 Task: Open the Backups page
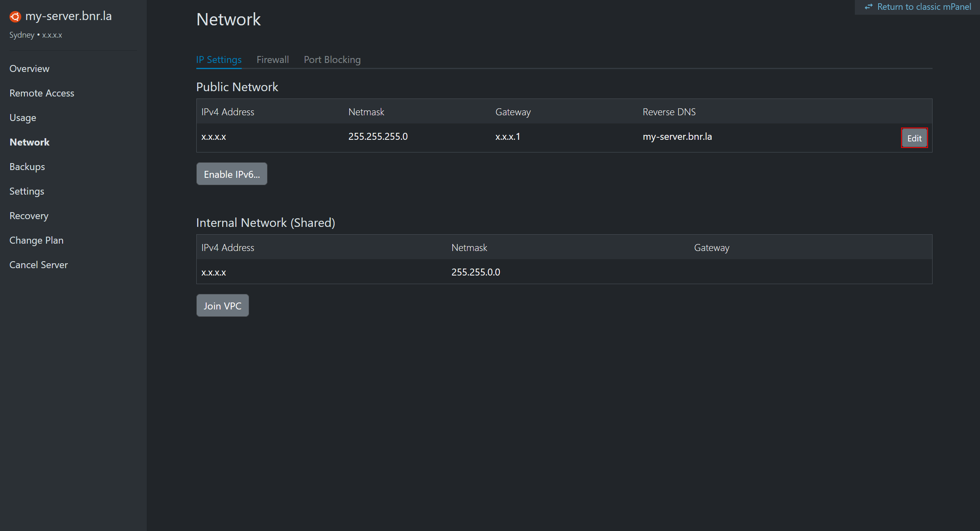pyautogui.click(x=27, y=167)
